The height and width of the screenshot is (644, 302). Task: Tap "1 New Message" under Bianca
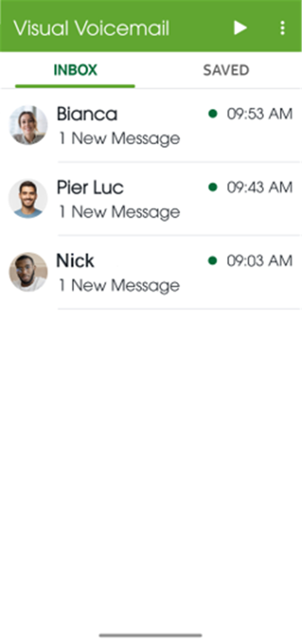119,138
